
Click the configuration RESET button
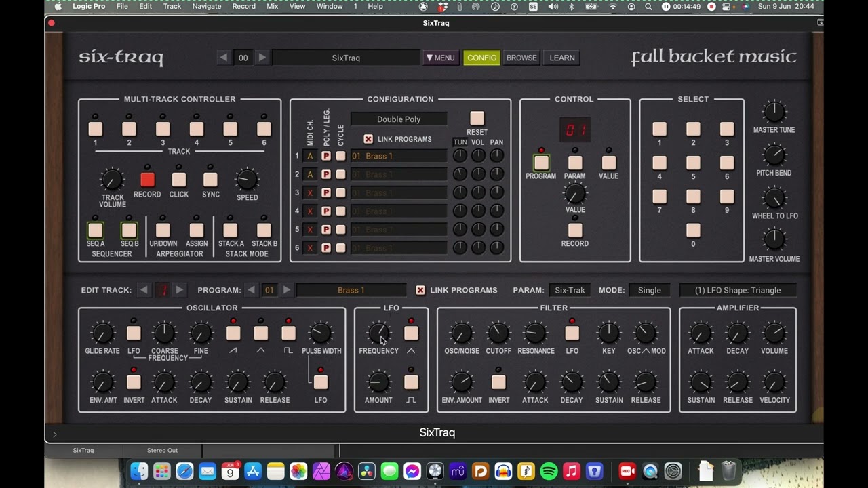[477, 119]
